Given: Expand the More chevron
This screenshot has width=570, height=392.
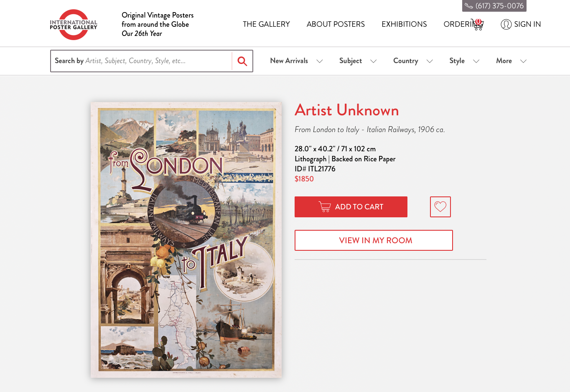Looking at the screenshot, I should (x=523, y=61).
